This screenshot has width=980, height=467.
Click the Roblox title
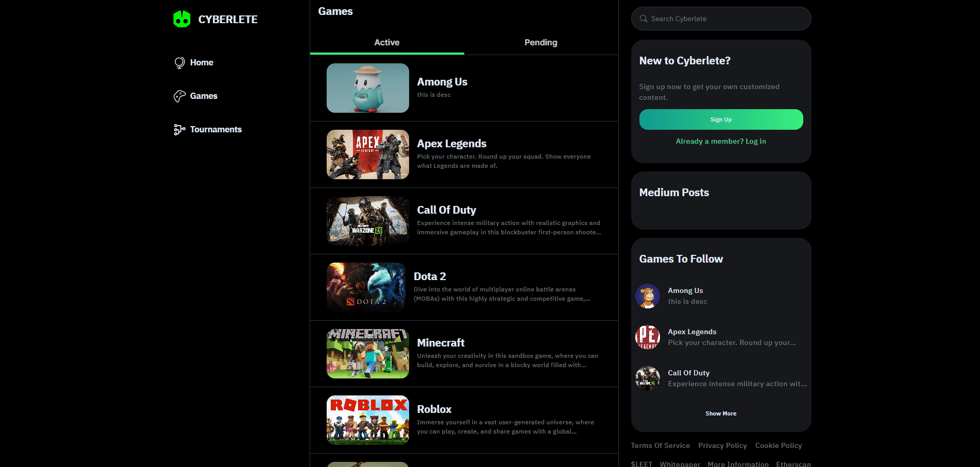click(434, 409)
